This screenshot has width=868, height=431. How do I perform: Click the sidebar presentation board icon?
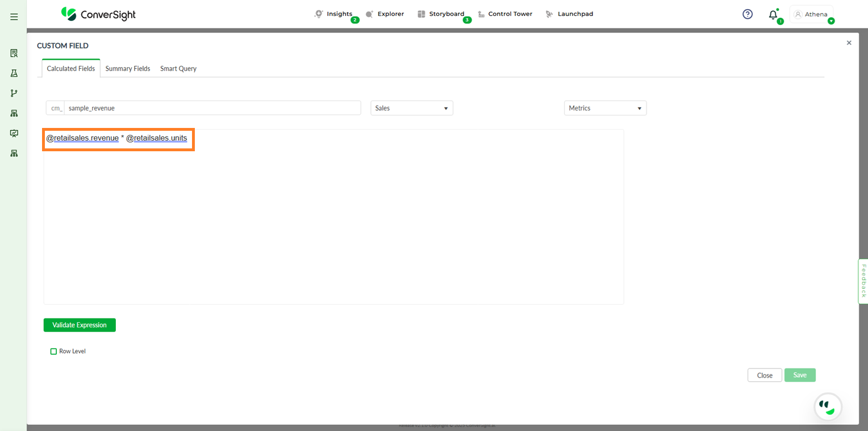(x=14, y=133)
